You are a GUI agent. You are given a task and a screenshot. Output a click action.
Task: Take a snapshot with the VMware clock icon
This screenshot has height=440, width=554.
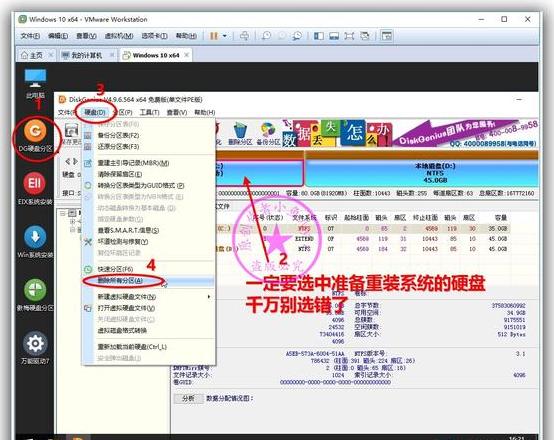[x=266, y=36]
